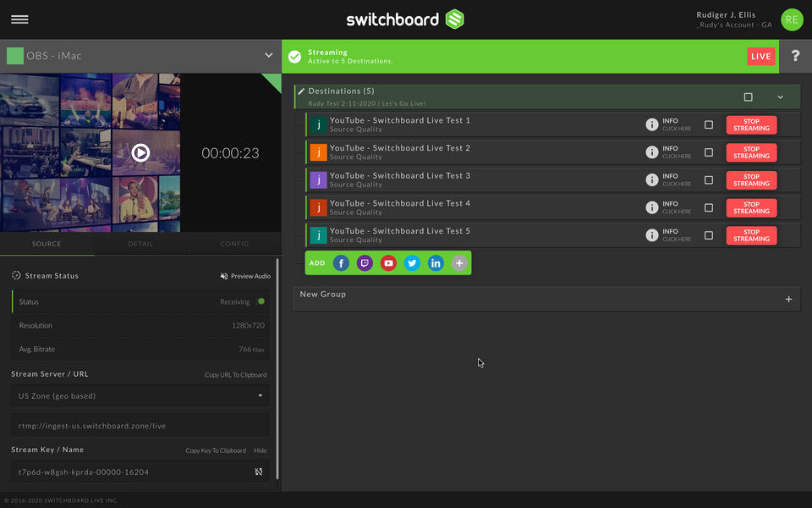The height and width of the screenshot is (508, 812).
Task: Click info icon for Live Test 1
Action: 652,124
